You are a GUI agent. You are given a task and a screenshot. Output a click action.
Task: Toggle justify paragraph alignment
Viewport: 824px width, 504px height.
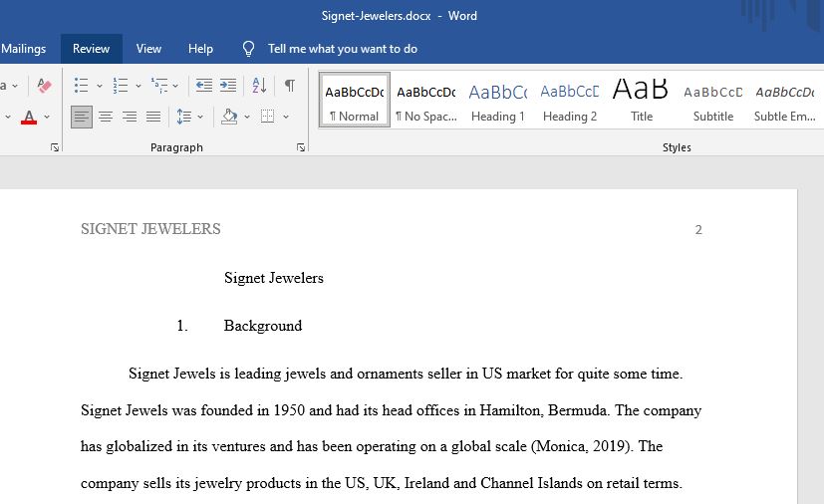tap(153, 117)
